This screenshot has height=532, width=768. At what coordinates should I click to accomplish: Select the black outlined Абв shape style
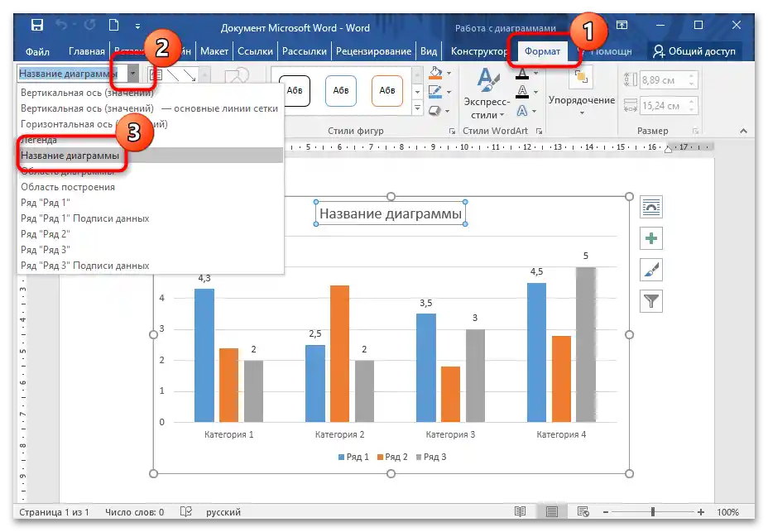(295, 91)
